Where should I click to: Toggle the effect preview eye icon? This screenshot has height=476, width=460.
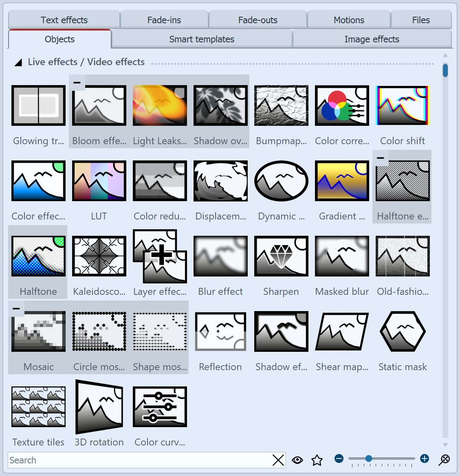[297, 460]
